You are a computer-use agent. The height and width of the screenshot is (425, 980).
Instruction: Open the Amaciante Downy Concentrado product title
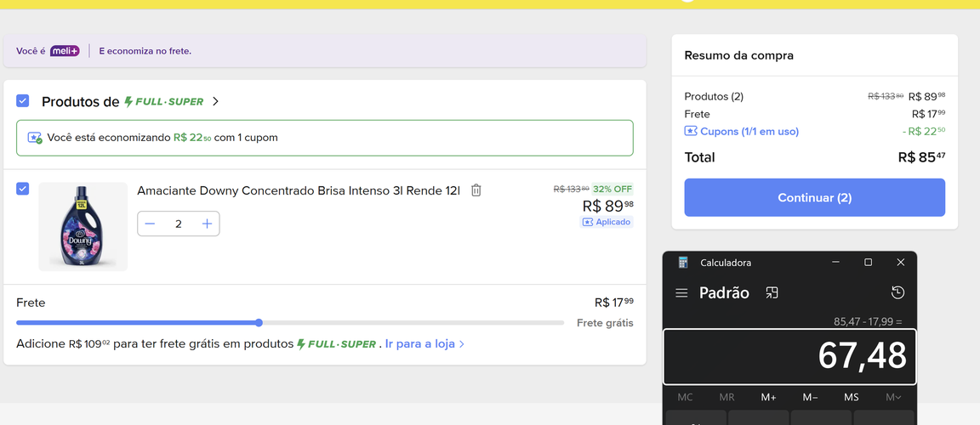pyautogui.click(x=299, y=190)
